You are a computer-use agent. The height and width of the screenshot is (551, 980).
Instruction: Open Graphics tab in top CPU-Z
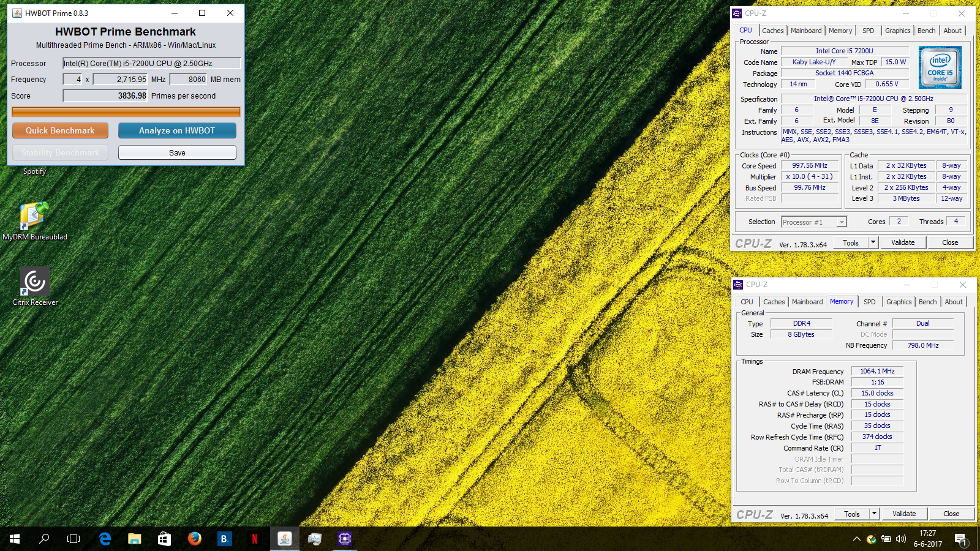click(898, 31)
